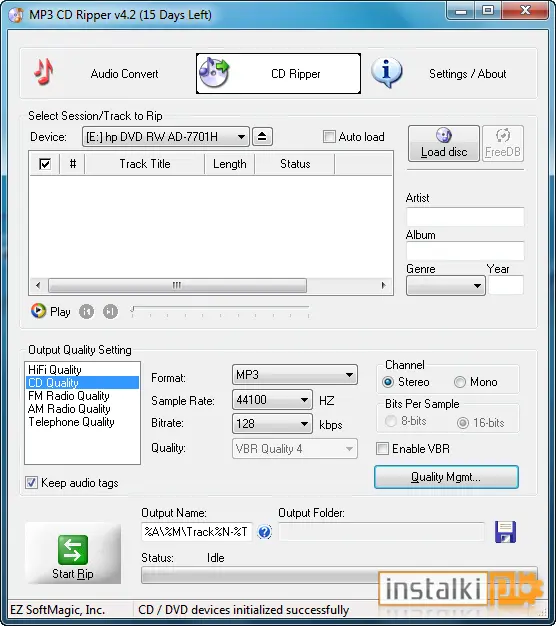
Task: Close the MP3 CD Ripper window
Action: coord(524,11)
